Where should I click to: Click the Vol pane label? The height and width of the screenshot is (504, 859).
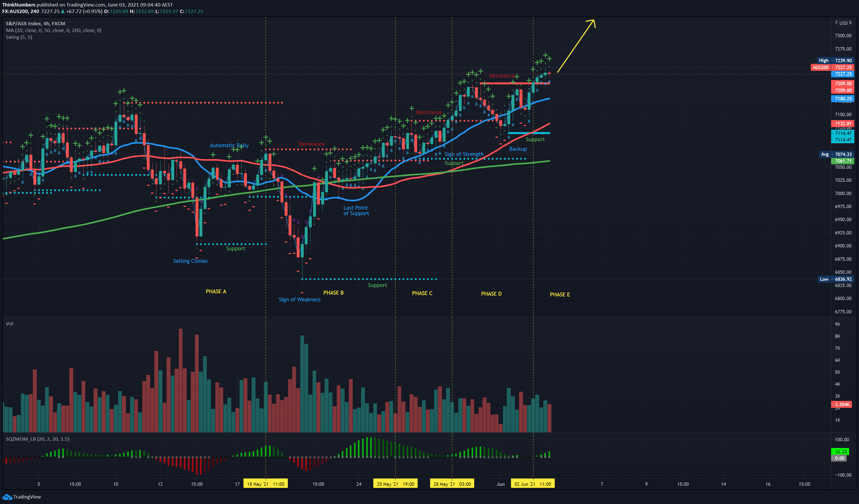pyautogui.click(x=10, y=323)
